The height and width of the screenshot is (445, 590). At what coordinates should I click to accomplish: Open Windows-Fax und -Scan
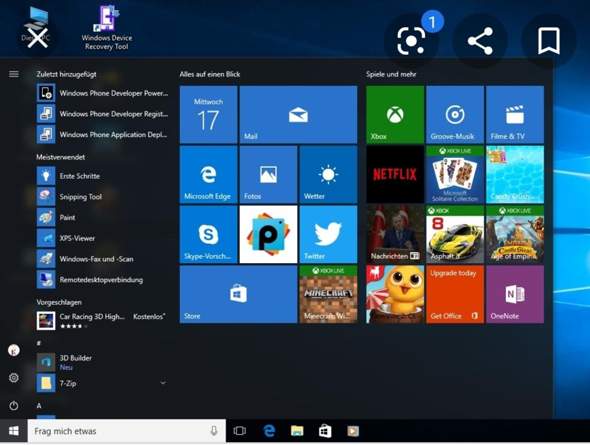pos(102,259)
